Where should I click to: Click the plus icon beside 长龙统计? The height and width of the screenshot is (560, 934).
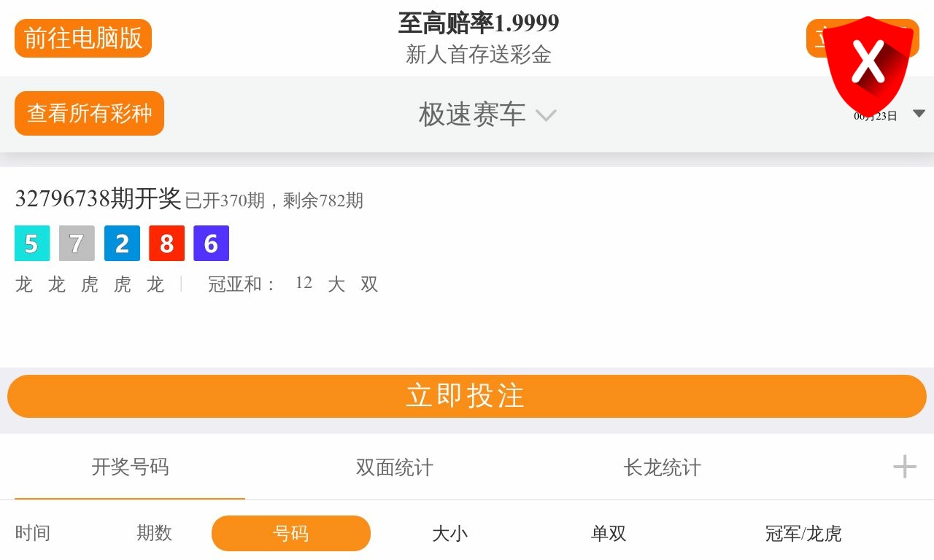pos(905,467)
